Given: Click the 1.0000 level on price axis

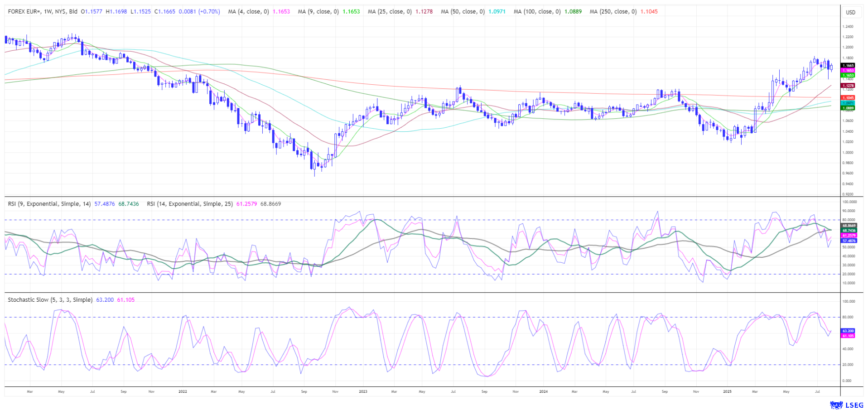Looking at the screenshot, I should (848, 152).
